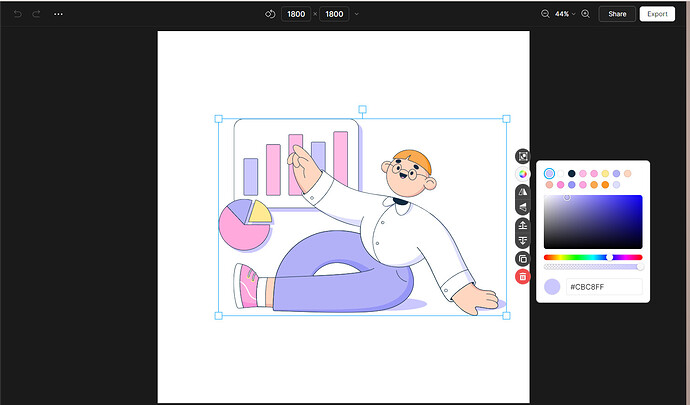Click the rotation handle above the selection

point(362,109)
